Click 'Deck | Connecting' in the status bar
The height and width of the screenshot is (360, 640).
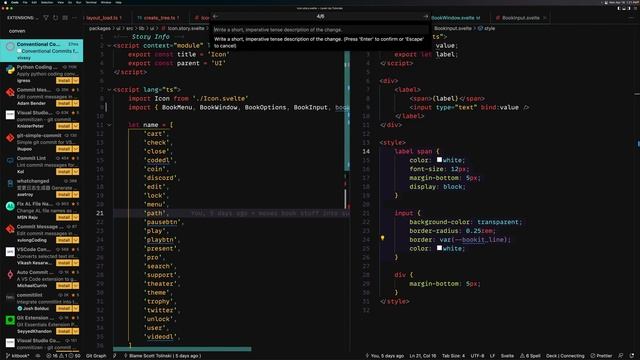[565, 356]
